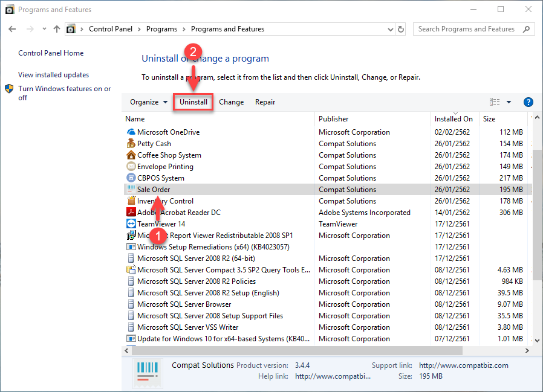Click the Windows Setup Remediations icon

pyautogui.click(x=131, y=246)
